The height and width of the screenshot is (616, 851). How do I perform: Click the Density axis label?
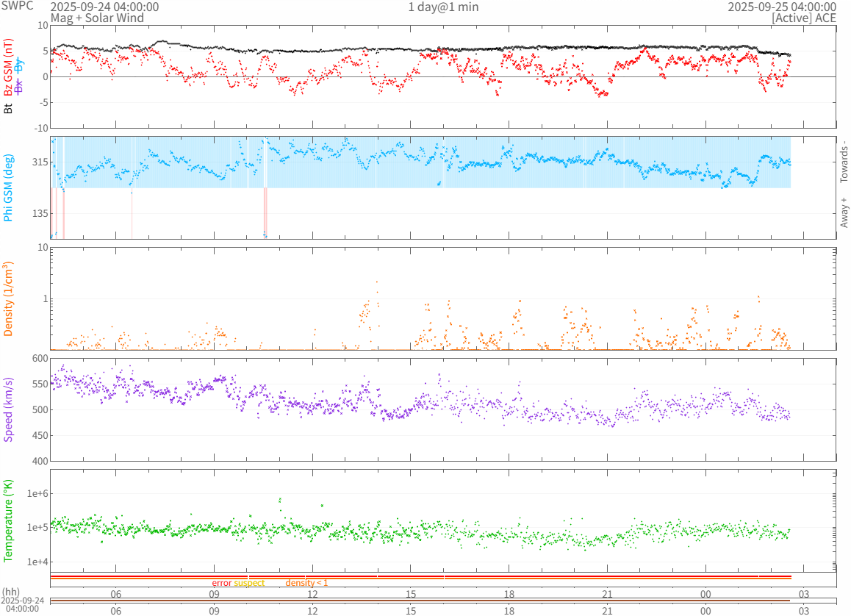point(9,299)
